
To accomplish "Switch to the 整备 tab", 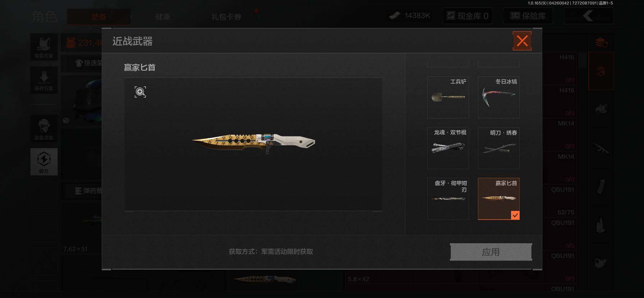I will point(99,17).
